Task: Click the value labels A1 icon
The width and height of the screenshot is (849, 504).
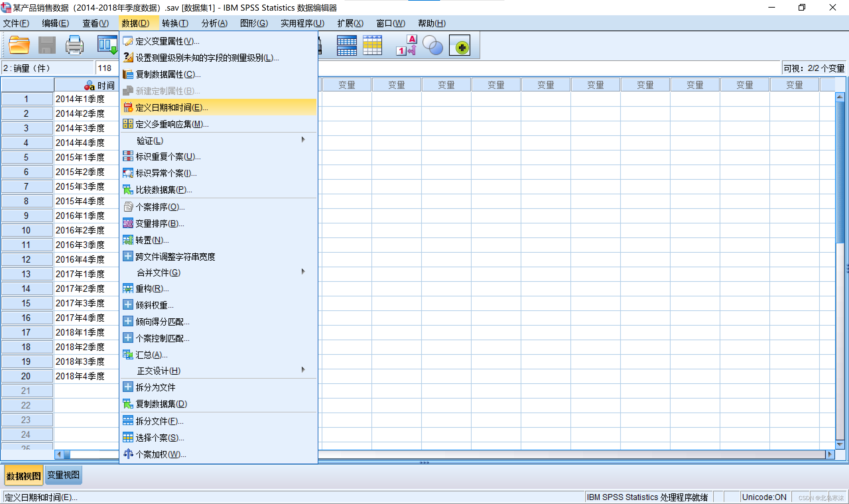Action: (x=407, y=45)
